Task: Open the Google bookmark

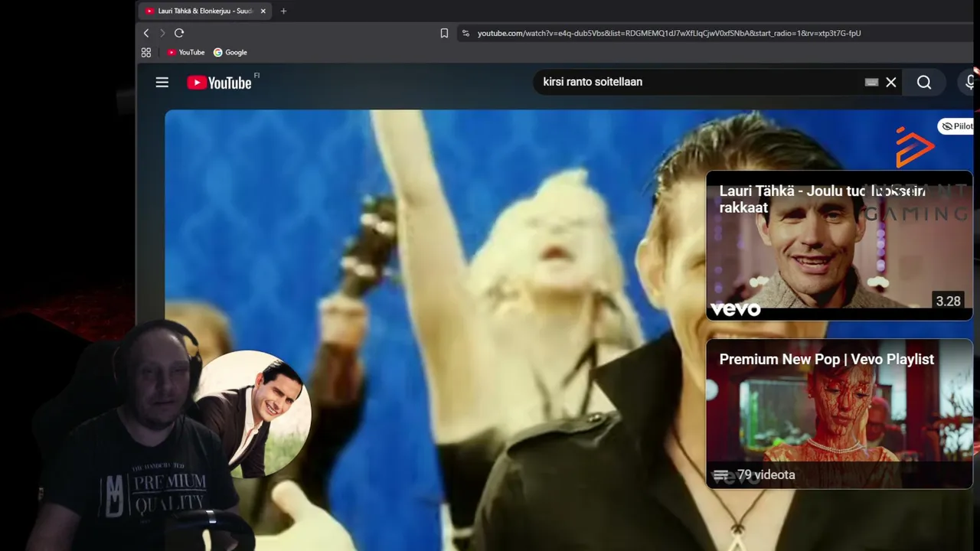Action: coord(230,52)
